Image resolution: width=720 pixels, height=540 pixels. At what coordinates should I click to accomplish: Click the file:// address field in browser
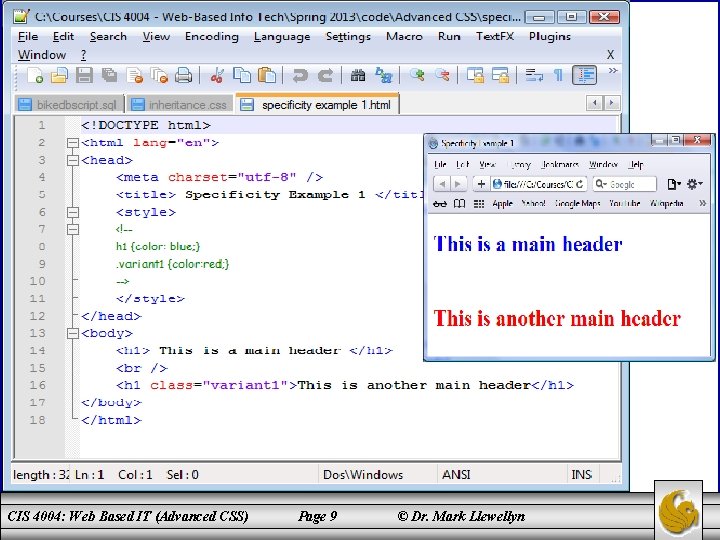pyautogui.click(x=538, y=184)
